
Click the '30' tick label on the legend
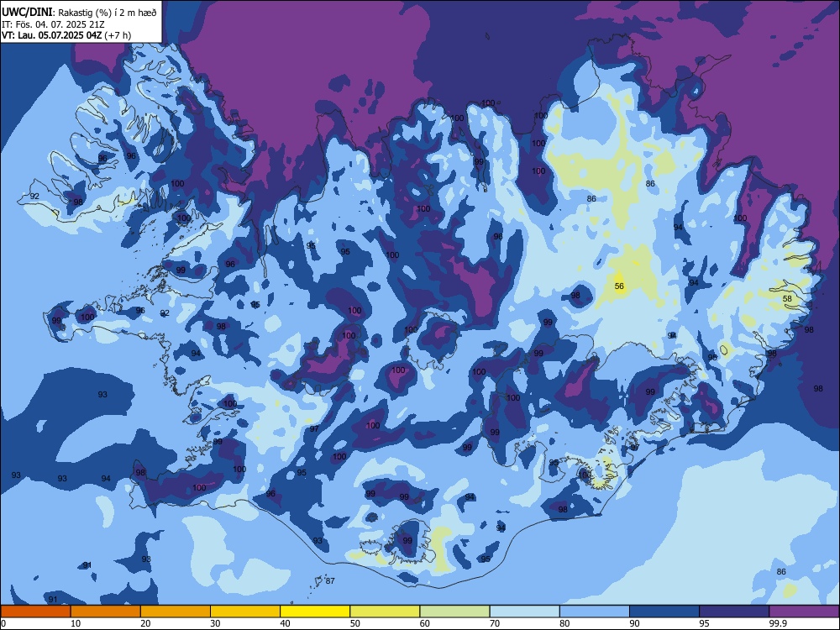(215, 623)
